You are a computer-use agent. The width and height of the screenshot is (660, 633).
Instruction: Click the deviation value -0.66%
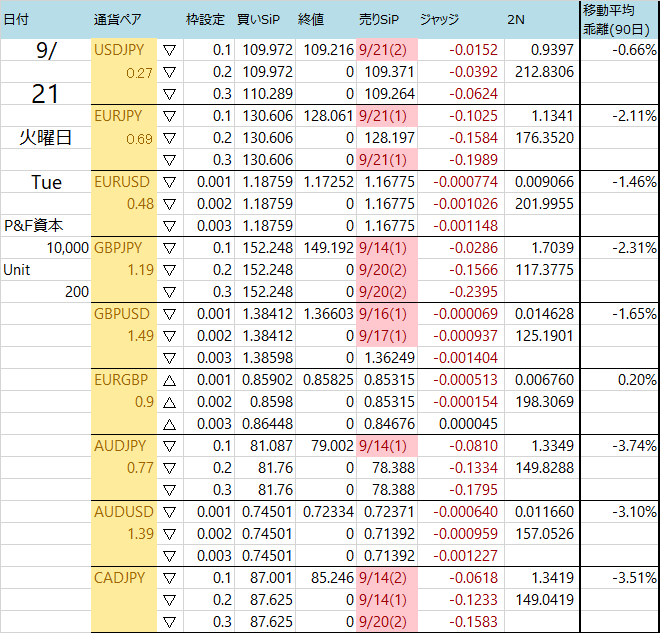pyautogui.click(x=634, y=50)
